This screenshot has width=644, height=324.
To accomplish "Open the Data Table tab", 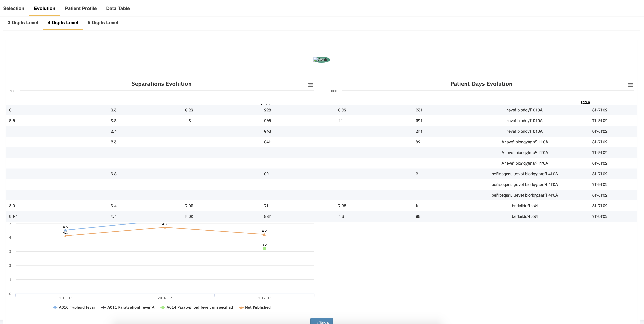I will pos(118,8).
